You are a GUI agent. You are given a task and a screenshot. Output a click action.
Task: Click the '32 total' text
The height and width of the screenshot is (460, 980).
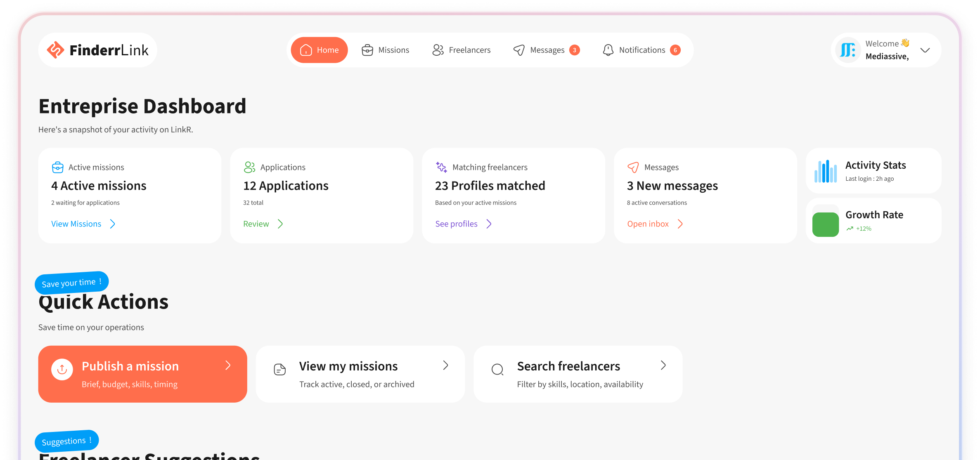(x=253, y=203)
